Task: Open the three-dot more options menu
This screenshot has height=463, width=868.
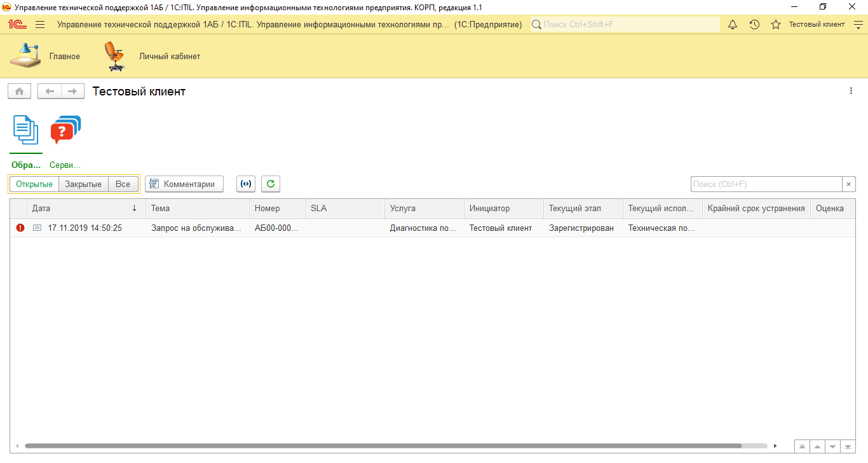Action: click(851, 91)
